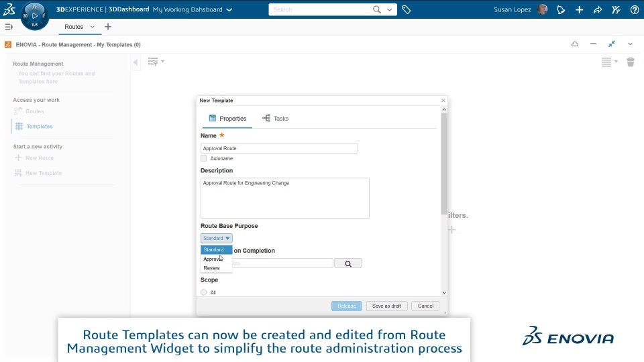Image resolution: width=644 pixels, height=362 pixels.
Task: Switch to the Tasks tab
Action: tap(276, 119)
